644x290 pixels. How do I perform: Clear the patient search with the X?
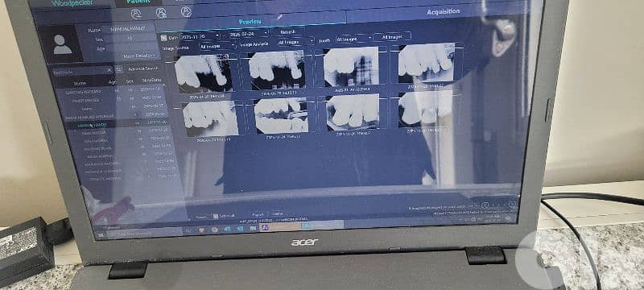click(x=109, y=71)
